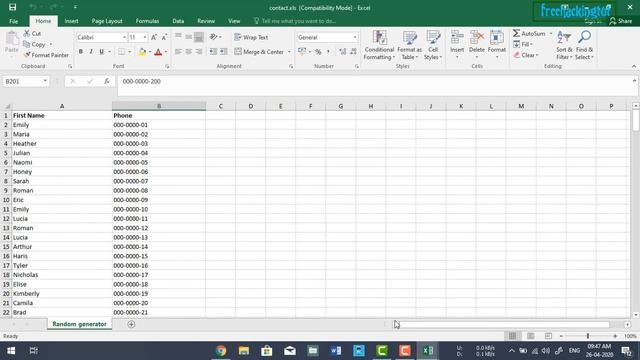Click the Tell me what you want box
640x360 pixels.
[295, 21]
